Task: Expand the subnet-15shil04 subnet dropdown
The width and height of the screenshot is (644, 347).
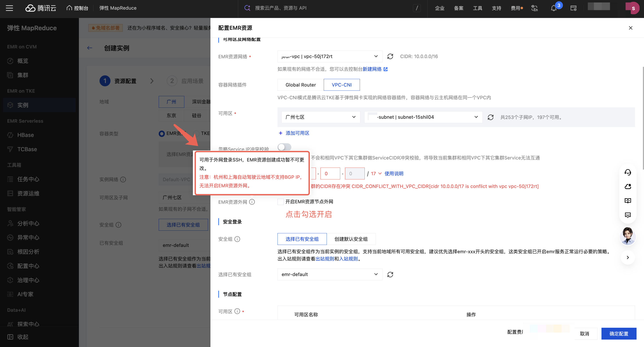Action: pyautogui.click(x=423, y=117)
